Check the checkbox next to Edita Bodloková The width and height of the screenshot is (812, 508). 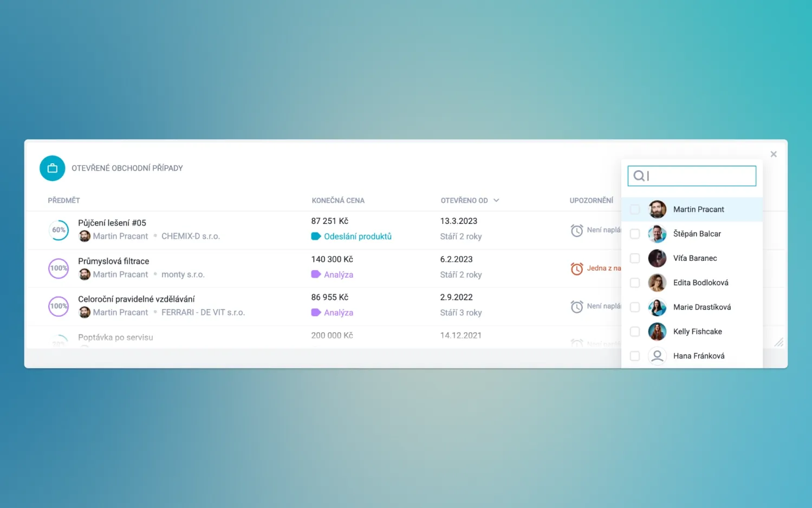[x=634, y=282]
